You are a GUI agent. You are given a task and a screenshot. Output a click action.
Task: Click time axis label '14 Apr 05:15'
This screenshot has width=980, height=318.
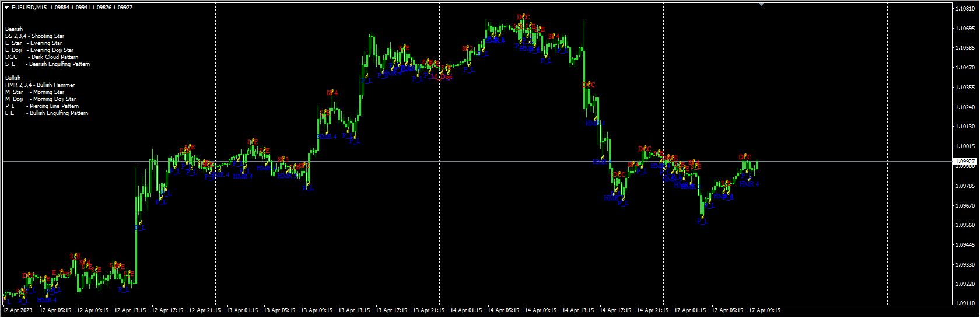click(x=503, y=310)
